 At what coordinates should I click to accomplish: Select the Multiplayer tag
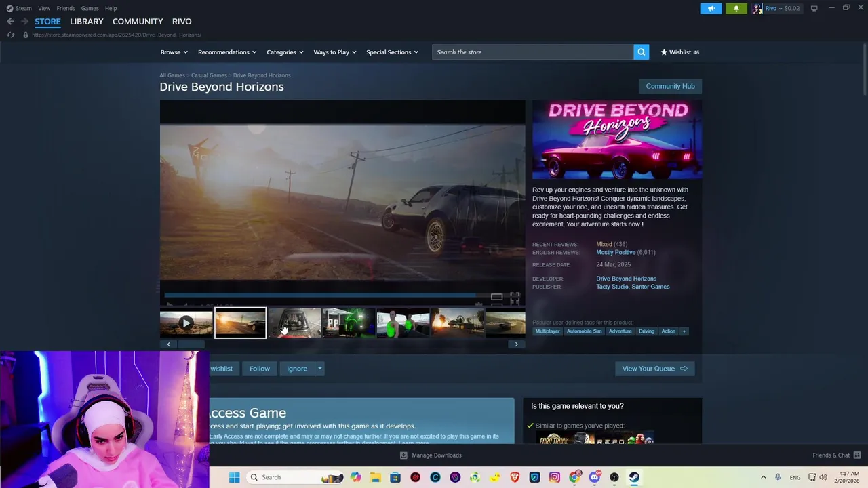click(x=547, y=331)
